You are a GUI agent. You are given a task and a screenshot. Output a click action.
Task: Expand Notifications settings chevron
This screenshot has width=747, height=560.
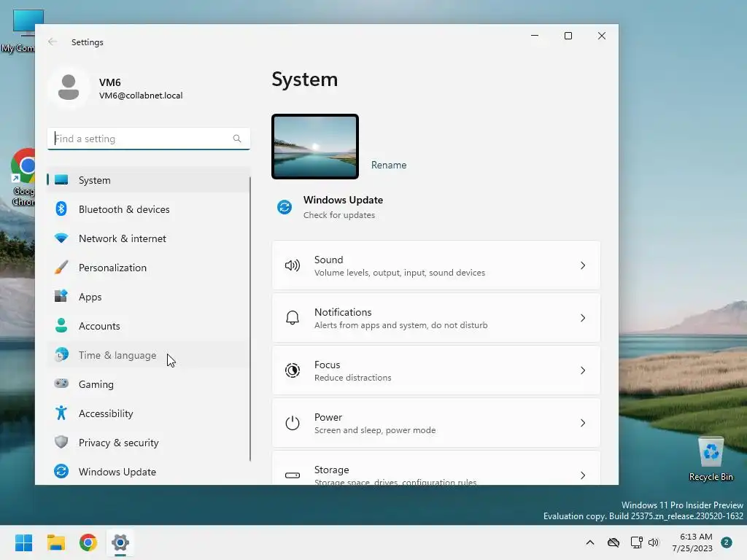coord(583,318)
